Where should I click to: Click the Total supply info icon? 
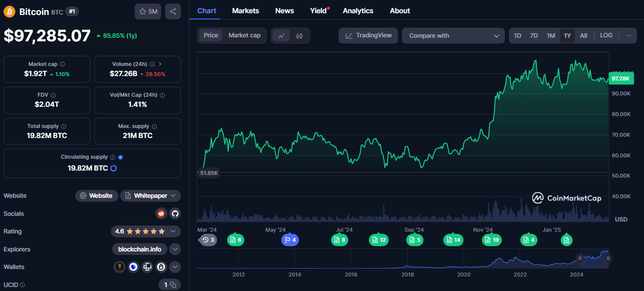[63, 126]
